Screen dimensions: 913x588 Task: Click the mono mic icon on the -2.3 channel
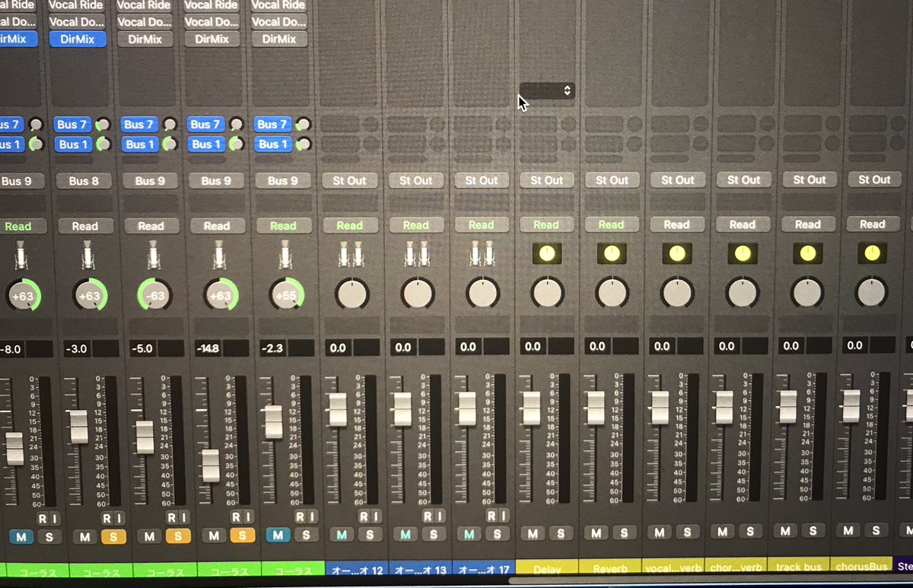[285, 255]
